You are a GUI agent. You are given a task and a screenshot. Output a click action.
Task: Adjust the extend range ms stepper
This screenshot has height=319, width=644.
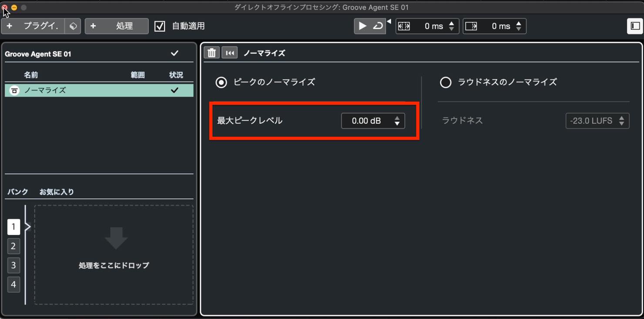(452, 26)
